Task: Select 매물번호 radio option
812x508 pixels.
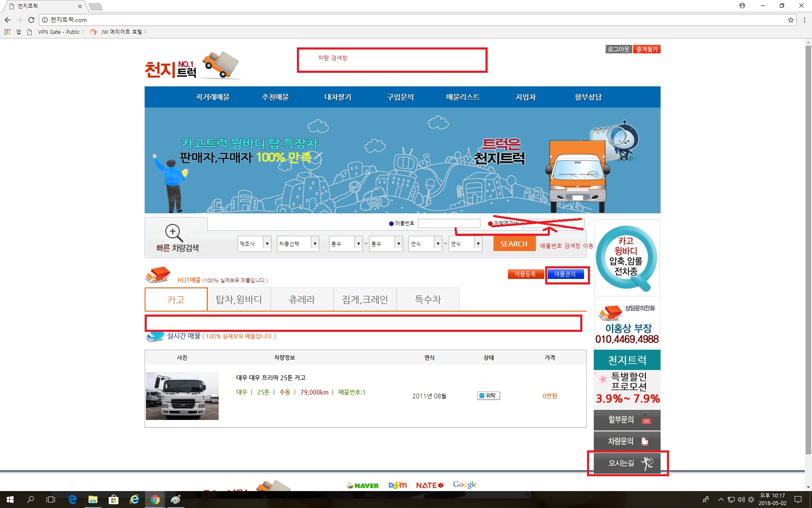Action: [391, 224]
